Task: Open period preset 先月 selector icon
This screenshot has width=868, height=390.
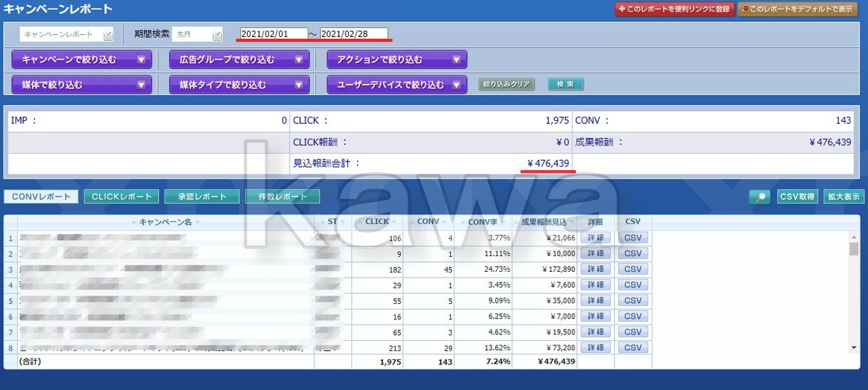Action: (x=217, y=35)
